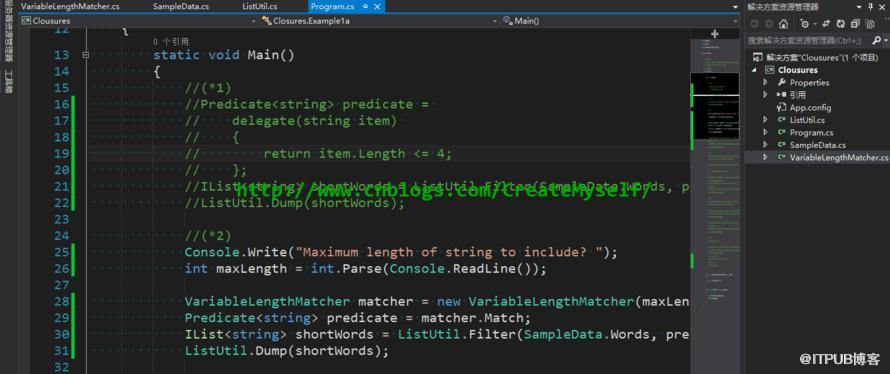The width and height of the screenshot is (890, 374).
Task: Click the 0 个引用 code lens link
Action: point(171,41)
